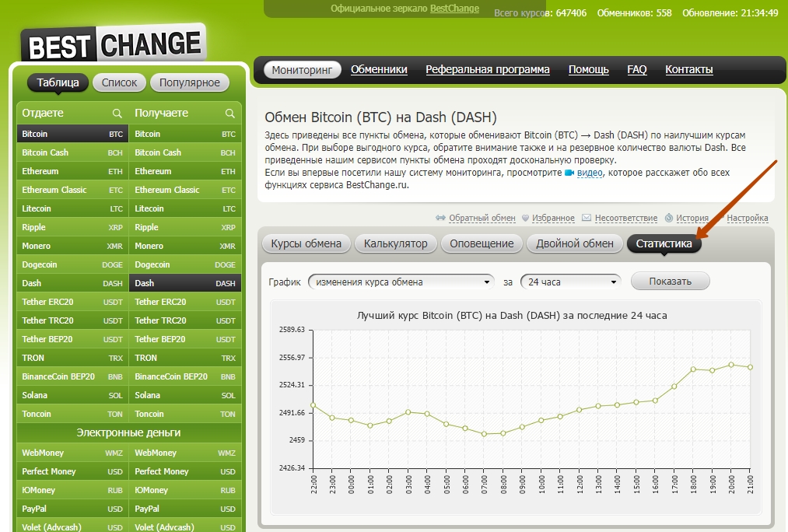The height and width of the screenshot is (532, 788).
Task: Click the search icon next to Получаете
Action: 229,113
